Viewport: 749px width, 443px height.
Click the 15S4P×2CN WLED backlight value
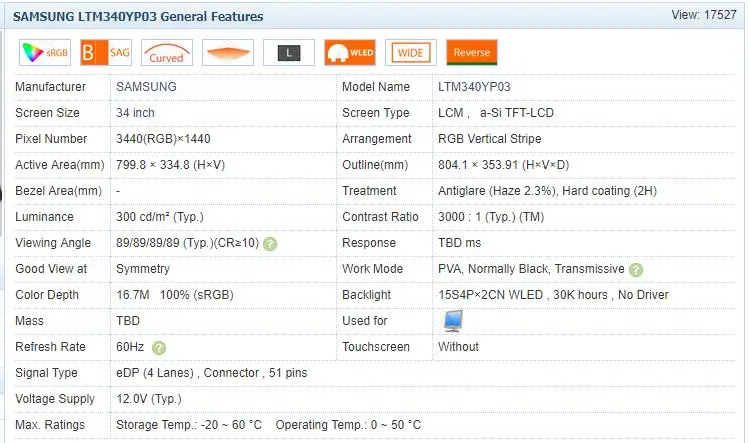click(x=553, y=295)
